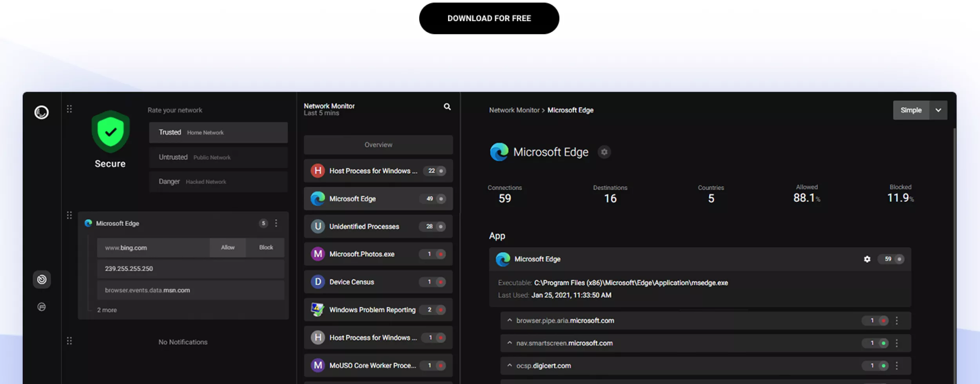
Task: Open the Host Process for Windows entry icon
Action: click(317, 171)
